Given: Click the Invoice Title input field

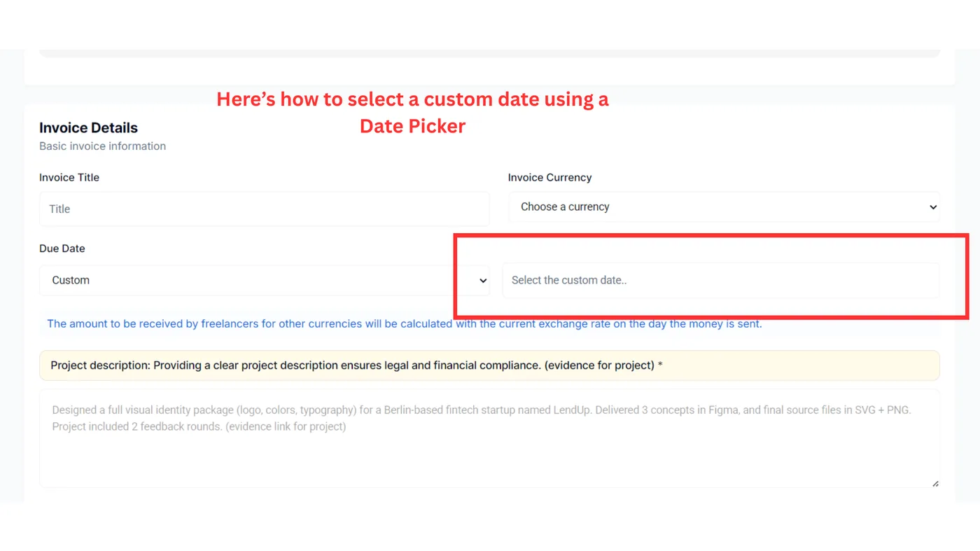Looking at the screenshot, I should (x=265, y=209).
